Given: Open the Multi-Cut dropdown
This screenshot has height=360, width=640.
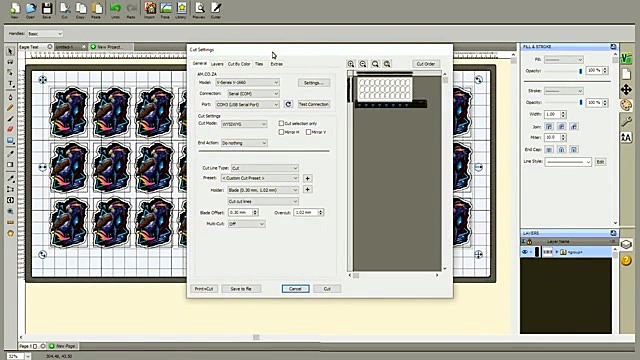Looking at the screenshot, I should (246, 224).
